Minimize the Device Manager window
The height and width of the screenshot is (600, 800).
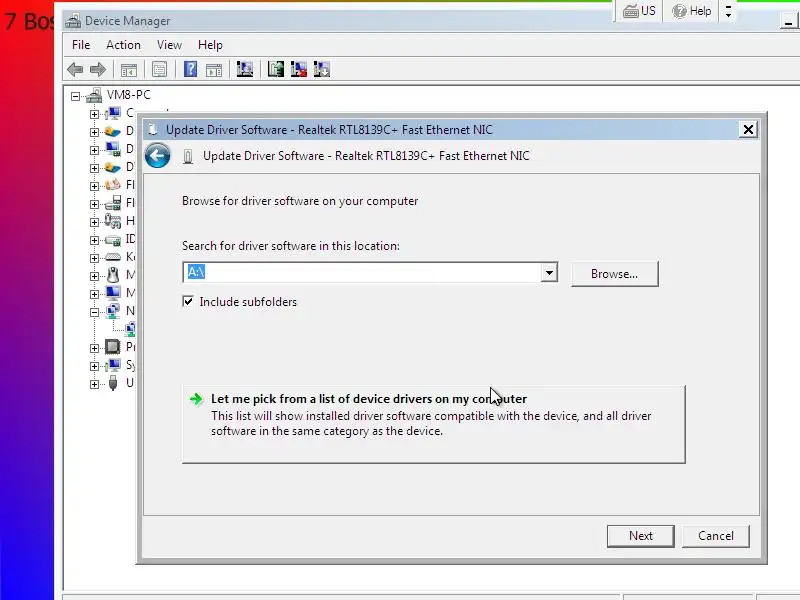coord(789,22)
